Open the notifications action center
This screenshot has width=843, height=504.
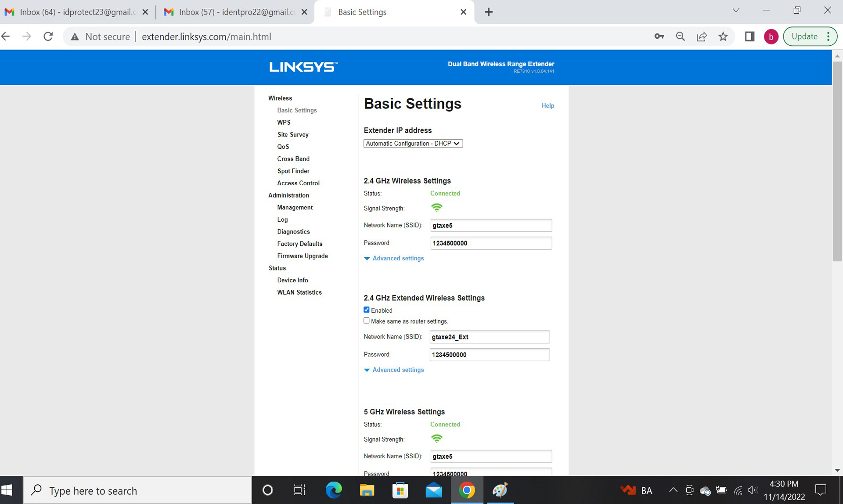(821, 490)
